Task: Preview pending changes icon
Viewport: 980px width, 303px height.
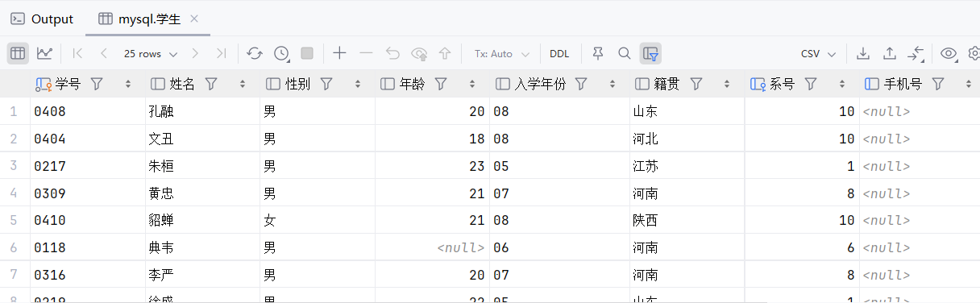Action: pos(419,53)
